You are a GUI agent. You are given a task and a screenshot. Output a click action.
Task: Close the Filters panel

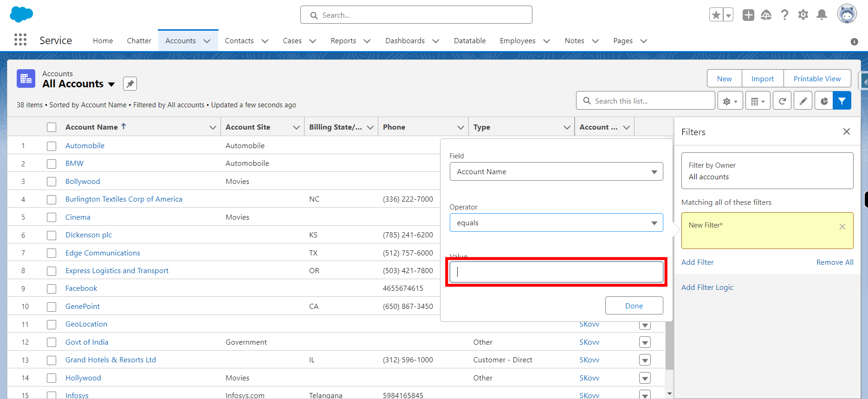(x=847, y=131)
